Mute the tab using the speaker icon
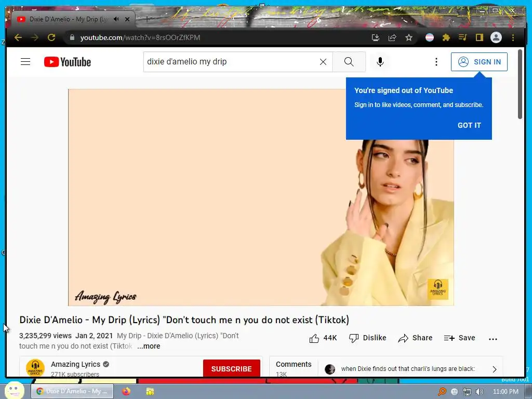This screenshot has height=399, width=532. click(116, 19)
